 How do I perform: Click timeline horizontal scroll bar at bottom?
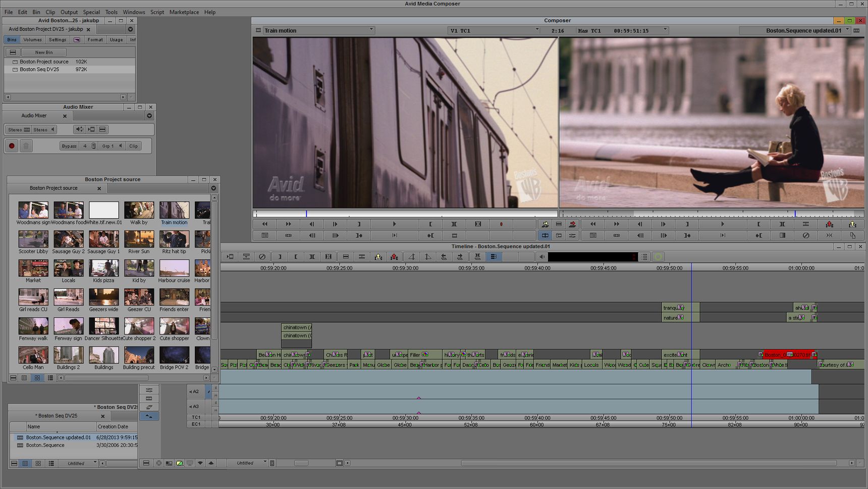pyautogui.click(x=648, y=463)
